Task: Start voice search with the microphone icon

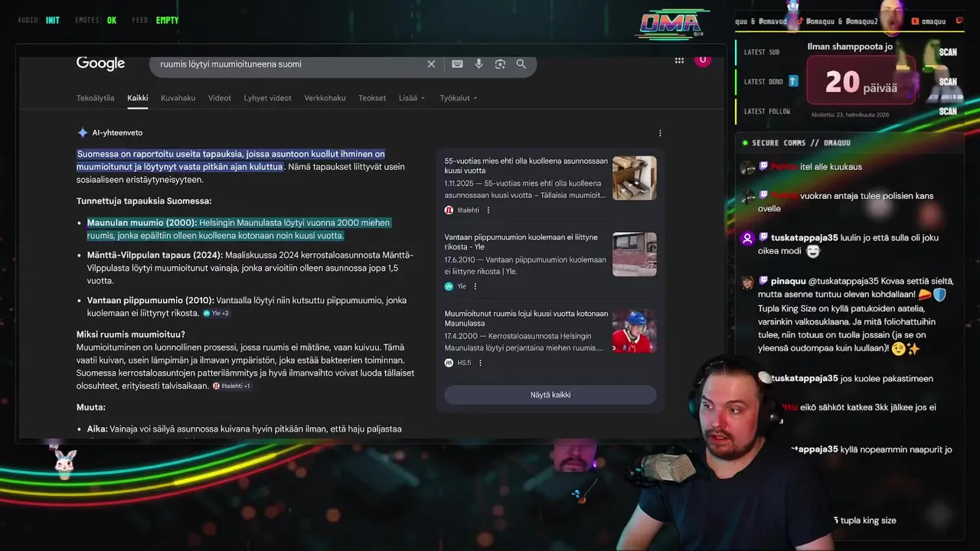Action: coord(479,64)
